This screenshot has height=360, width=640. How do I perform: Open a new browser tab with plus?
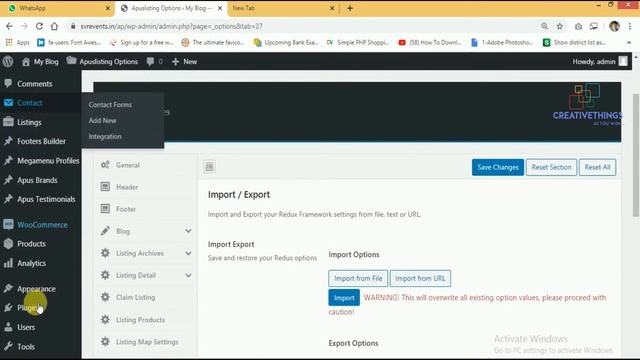(350, 8)
